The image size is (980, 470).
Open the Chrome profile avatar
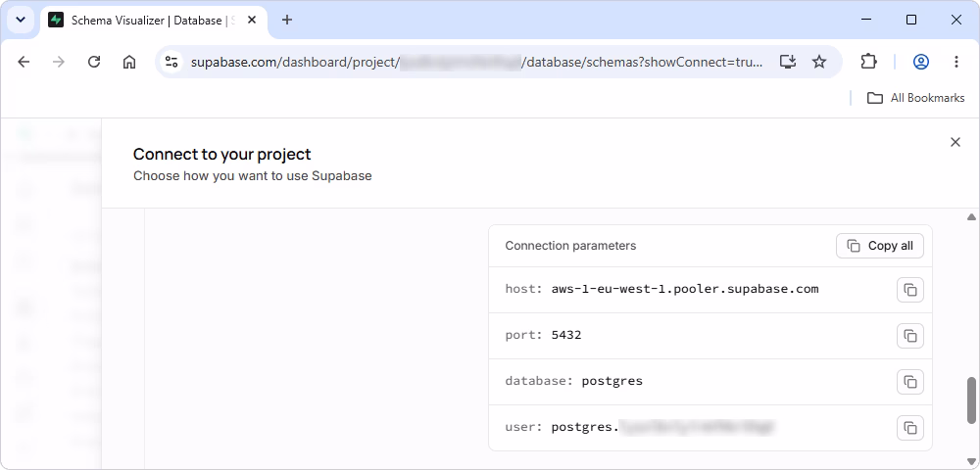point(920,62)
